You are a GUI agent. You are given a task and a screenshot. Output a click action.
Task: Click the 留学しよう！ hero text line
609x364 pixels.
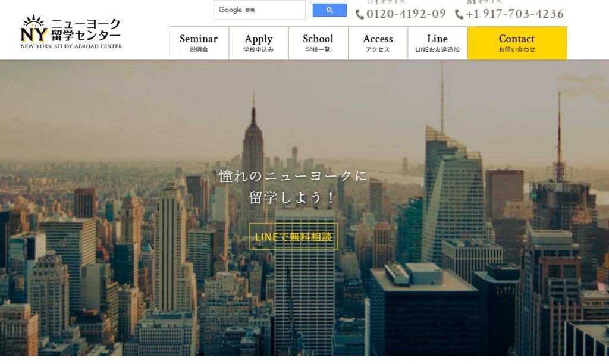click(293, 197)
